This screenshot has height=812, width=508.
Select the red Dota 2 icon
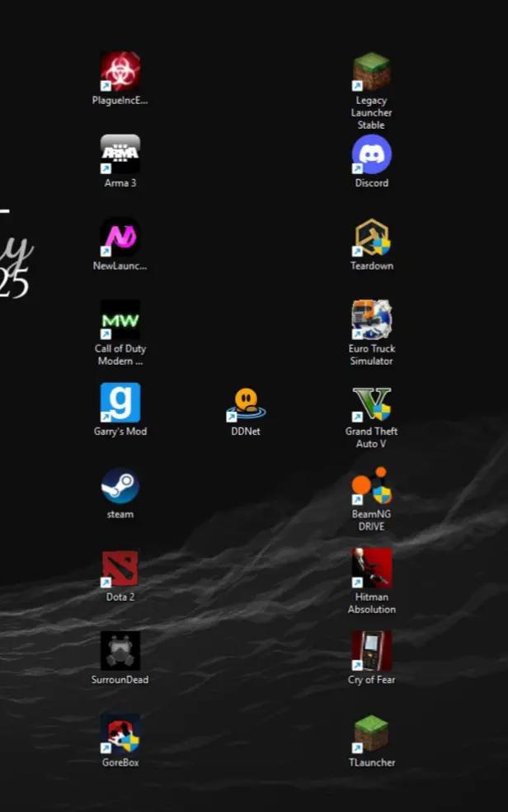120,568
